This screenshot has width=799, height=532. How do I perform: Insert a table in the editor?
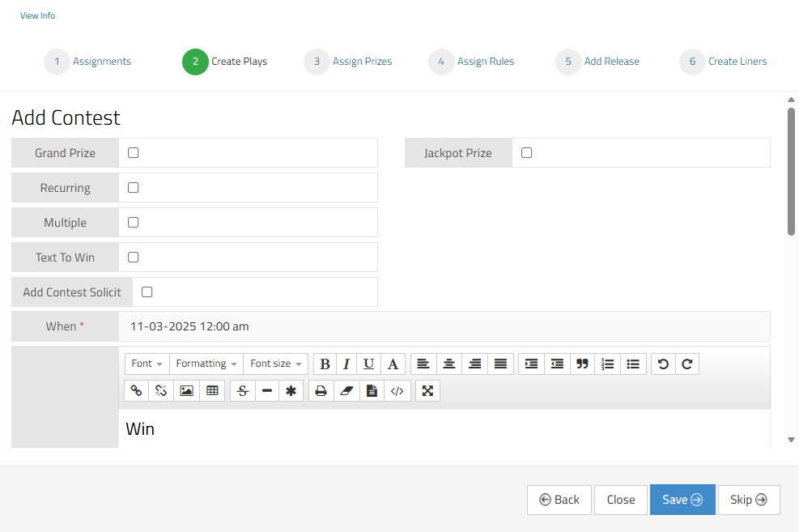click(212, 391)
